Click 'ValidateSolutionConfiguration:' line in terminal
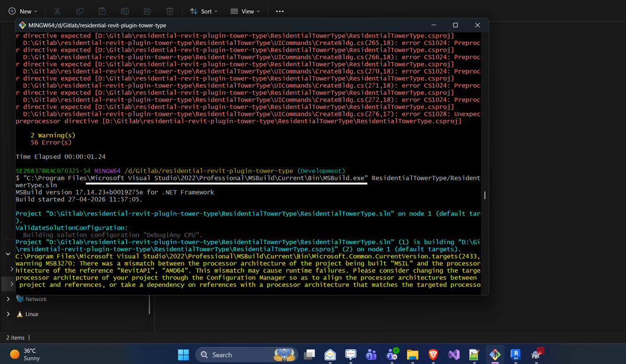 pyautogui.click(x=71, y=228)
